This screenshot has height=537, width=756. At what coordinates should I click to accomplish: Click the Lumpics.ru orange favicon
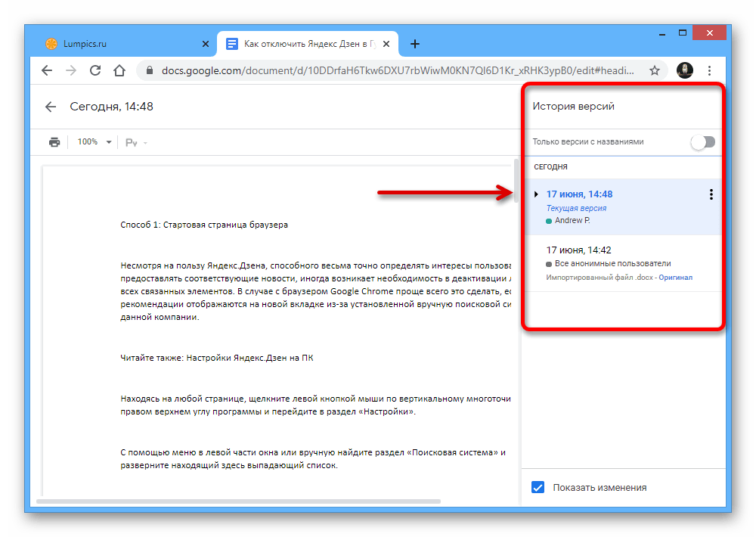(51, 44)
